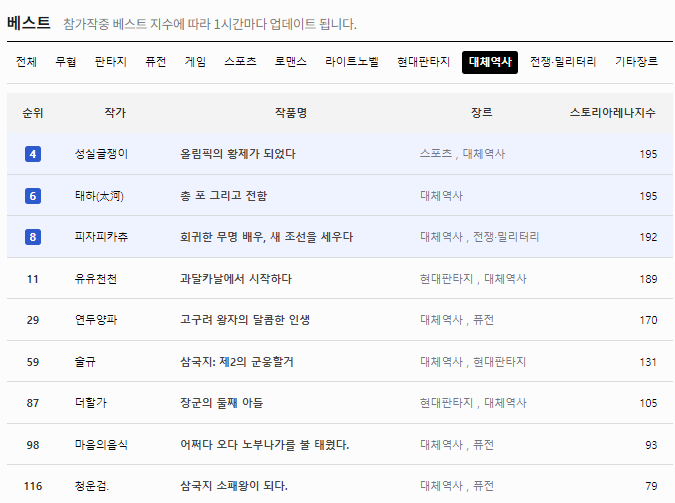Screen dimensions: 675x503
Task: Click the blue rank 4 badge
Action: coord(33,154)
